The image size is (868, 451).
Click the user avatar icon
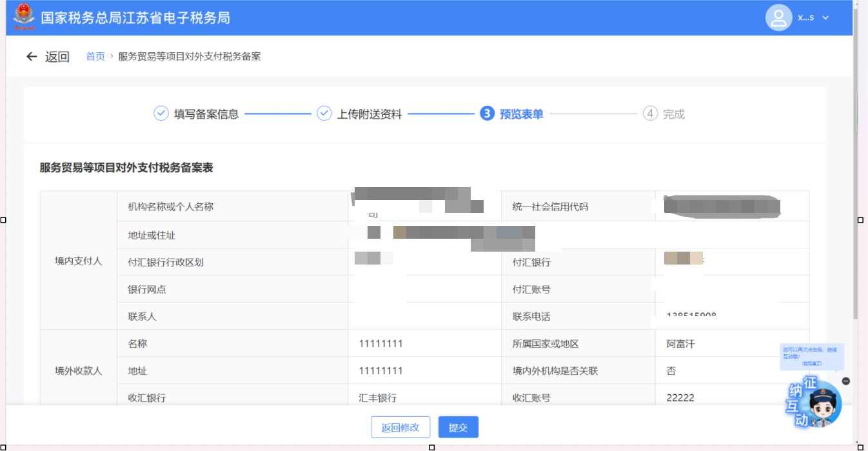[x=778, y=17]
